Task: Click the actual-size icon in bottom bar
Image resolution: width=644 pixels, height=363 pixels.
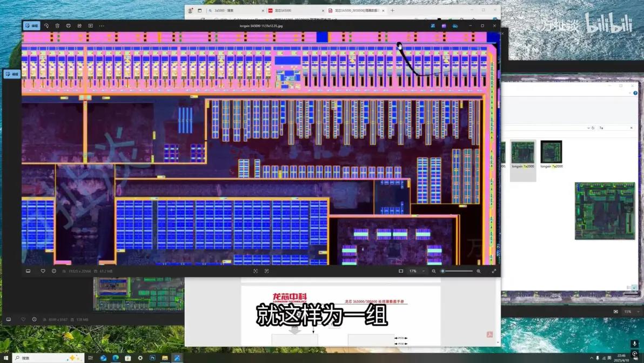Action: tap(266, 271)
